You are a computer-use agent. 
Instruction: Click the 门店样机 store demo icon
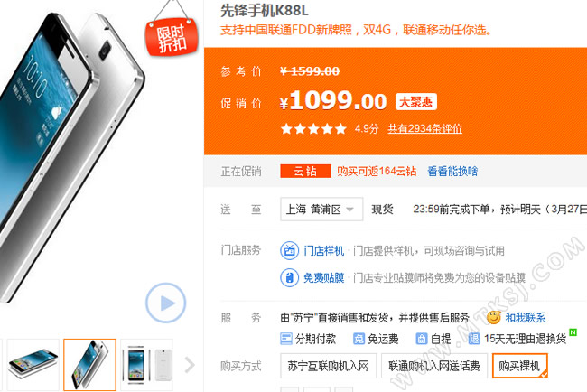289,250
